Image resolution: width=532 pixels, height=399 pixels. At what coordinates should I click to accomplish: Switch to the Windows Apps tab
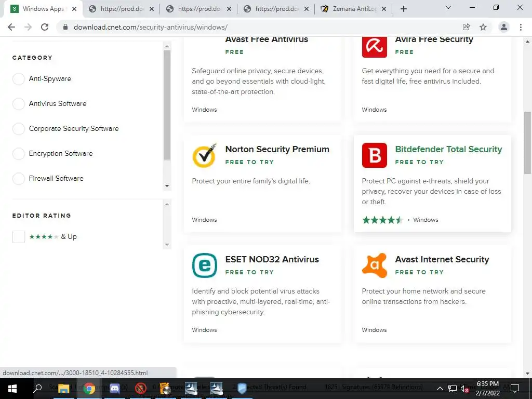click(43, 9)
